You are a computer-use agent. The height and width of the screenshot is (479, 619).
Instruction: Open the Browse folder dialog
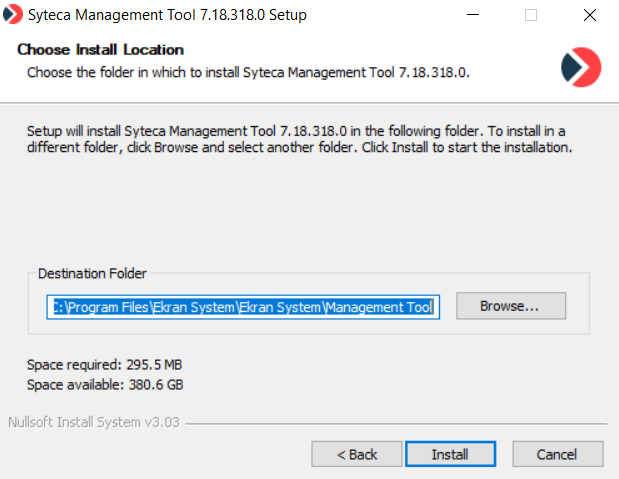click(510, 306)
